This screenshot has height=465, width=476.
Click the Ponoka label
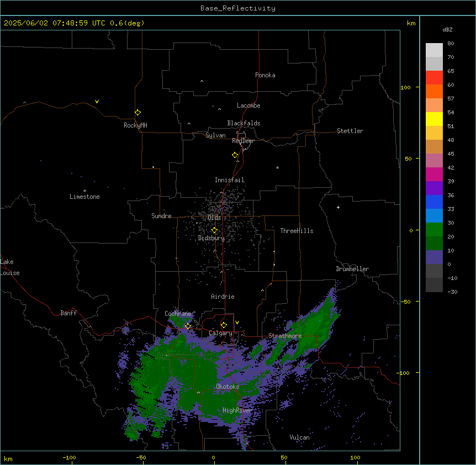click(x=265, y=75)
